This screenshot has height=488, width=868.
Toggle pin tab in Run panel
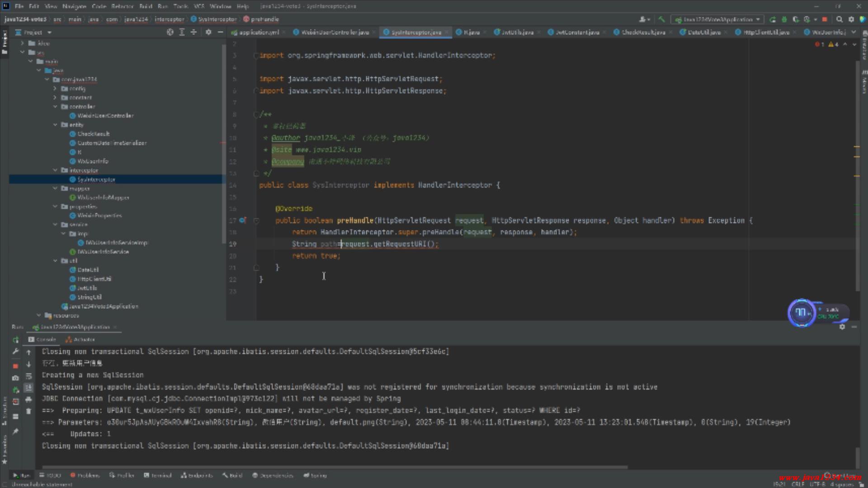[15, 432]
